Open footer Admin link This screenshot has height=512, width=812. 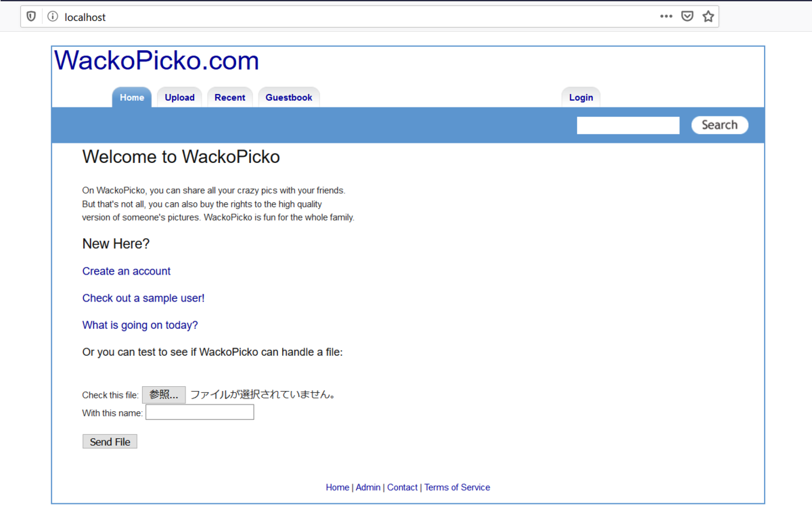(x=368, y=488)
